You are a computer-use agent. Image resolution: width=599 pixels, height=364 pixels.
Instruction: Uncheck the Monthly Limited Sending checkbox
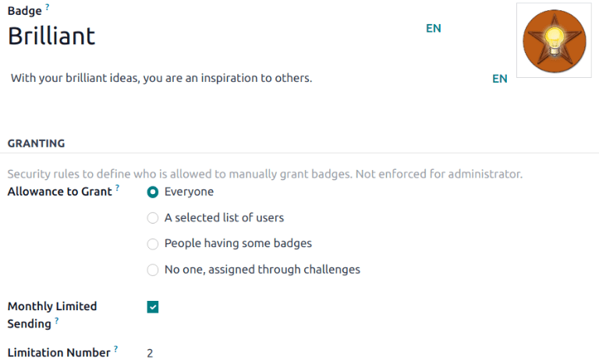coord(153,307)
